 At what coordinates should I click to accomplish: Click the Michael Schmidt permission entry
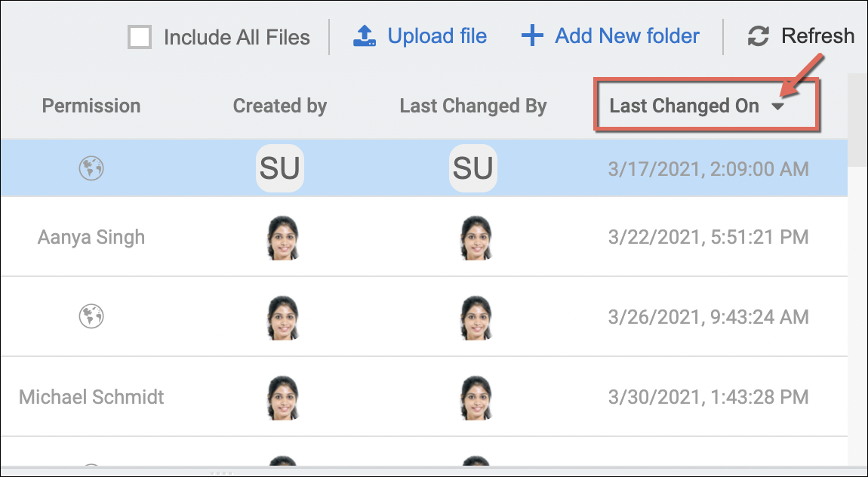pyautogui.click(x=91, y=397)
